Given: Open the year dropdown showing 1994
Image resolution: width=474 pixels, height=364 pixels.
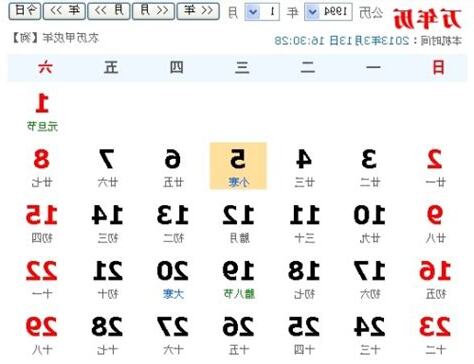Looking at the screenshot, I should coord(328,12).
